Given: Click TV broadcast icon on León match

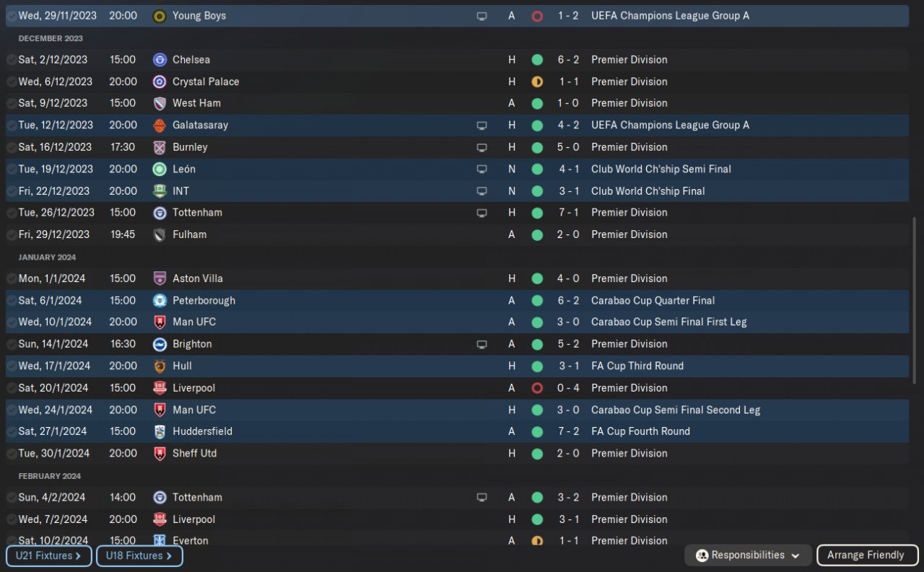Looking at the screenshot, I should (481, 170).
